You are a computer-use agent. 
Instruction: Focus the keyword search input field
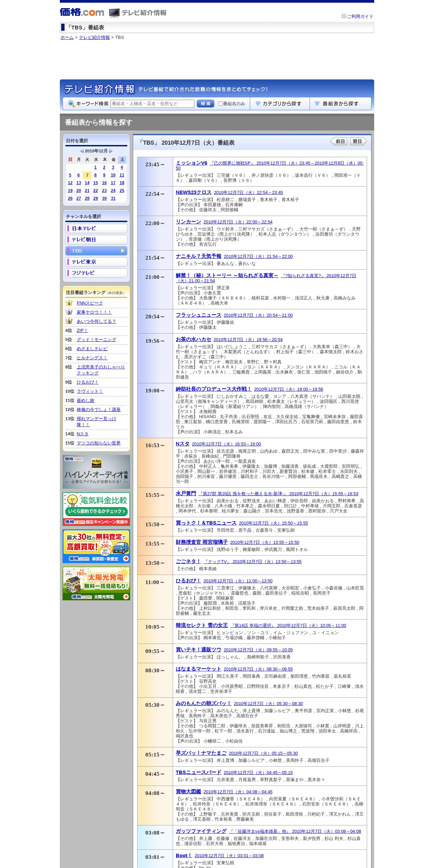click(x=152, y=104)
